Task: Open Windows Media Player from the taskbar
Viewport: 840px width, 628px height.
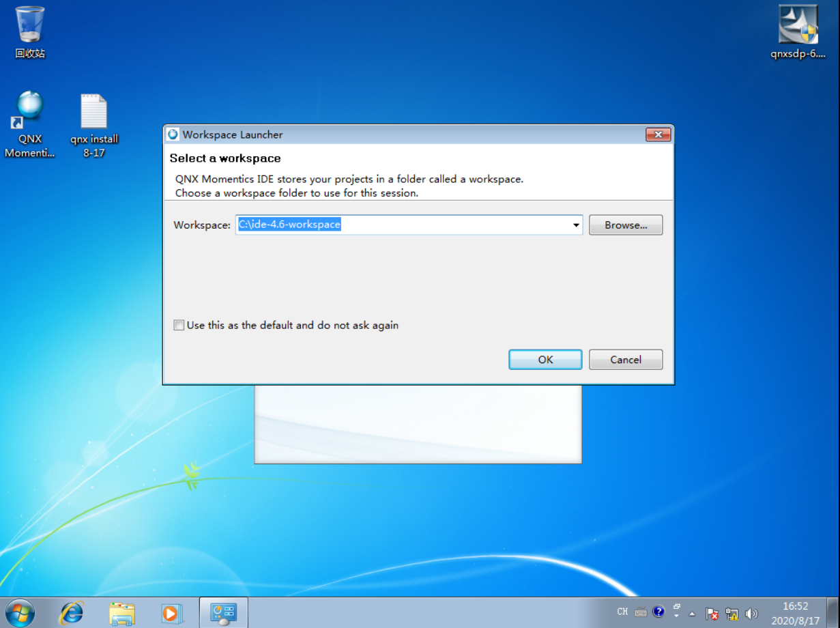Action: [171, 612]
